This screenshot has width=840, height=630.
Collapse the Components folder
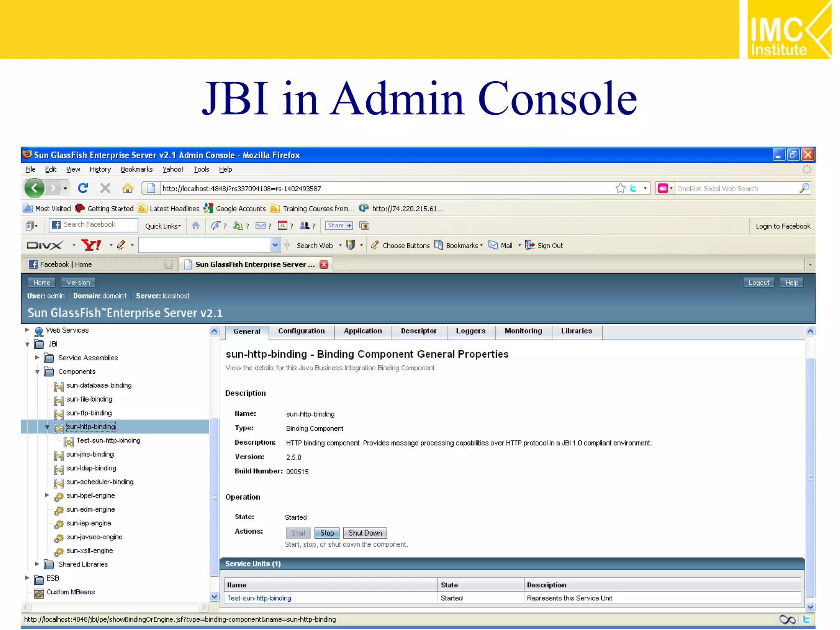[x=37, y=372]
